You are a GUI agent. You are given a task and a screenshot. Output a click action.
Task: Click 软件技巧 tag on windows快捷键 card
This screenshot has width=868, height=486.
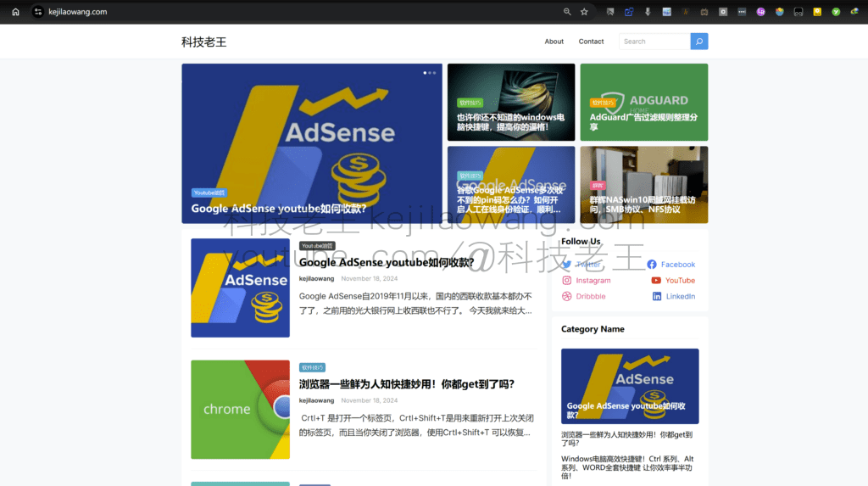click(x=470, y=103)
